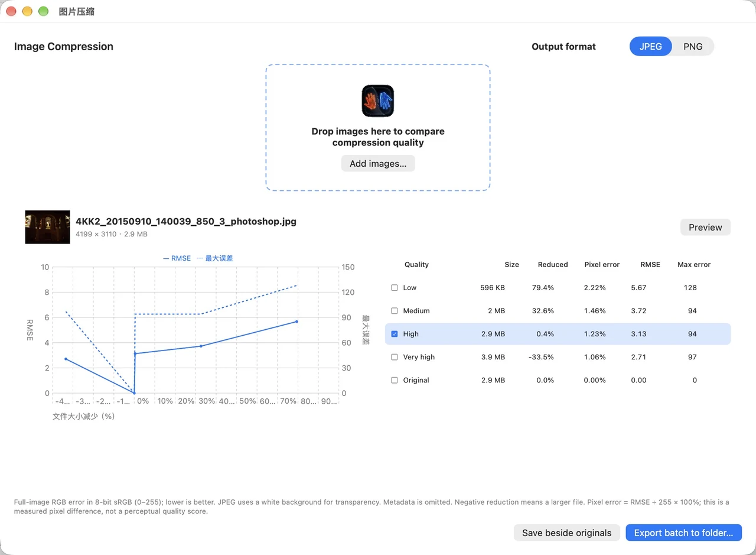Viewport: 756px width, 555px height.
Task: Click Export batch to folder...
Action: tap(683, 533)
